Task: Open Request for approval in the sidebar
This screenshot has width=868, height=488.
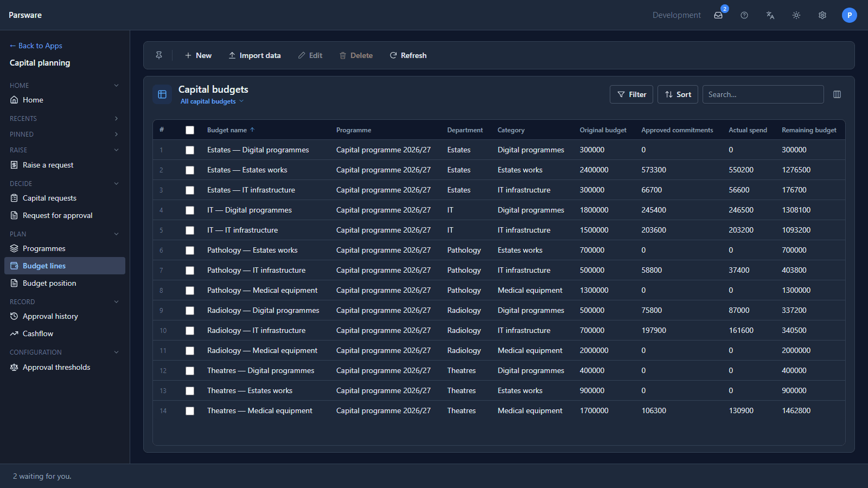Action: tap(65, 215)
